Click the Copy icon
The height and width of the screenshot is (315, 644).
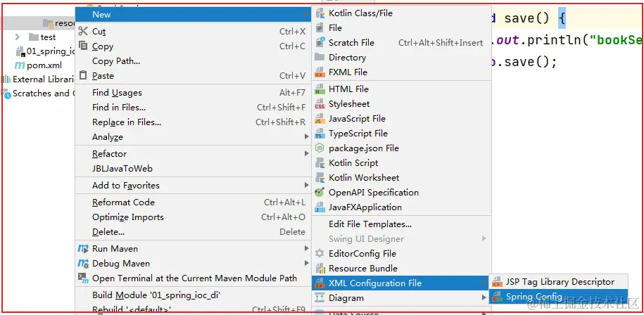click(x=83, y=46)
